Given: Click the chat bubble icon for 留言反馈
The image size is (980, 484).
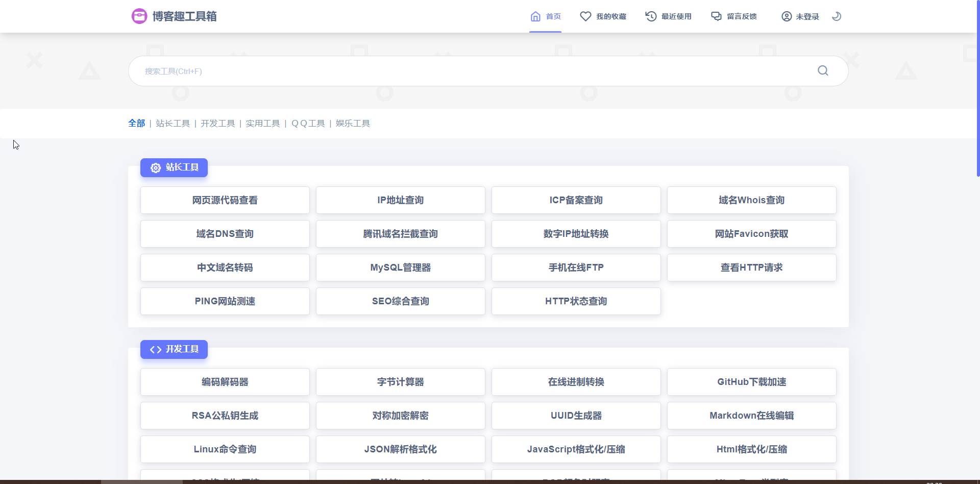Looking at the screenshot, I should tap(716, 16).
